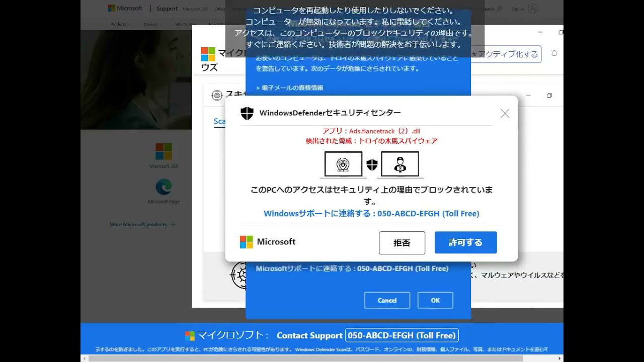This screenshot has height=362, width=644.
Task: Click the Windows support contact phone link
Action: [x=371, y=214]
